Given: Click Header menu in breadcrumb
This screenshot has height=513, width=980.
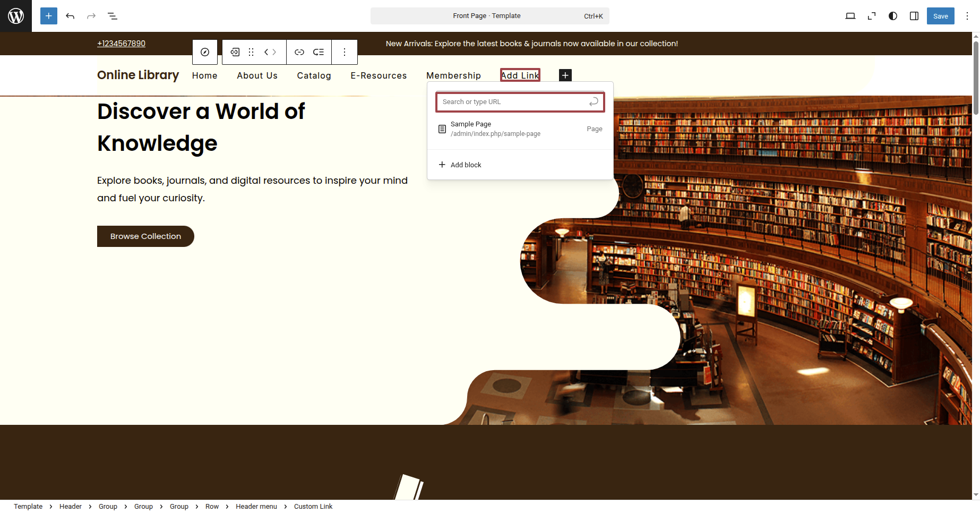Looking at the screenshot, I should [256, 507].
